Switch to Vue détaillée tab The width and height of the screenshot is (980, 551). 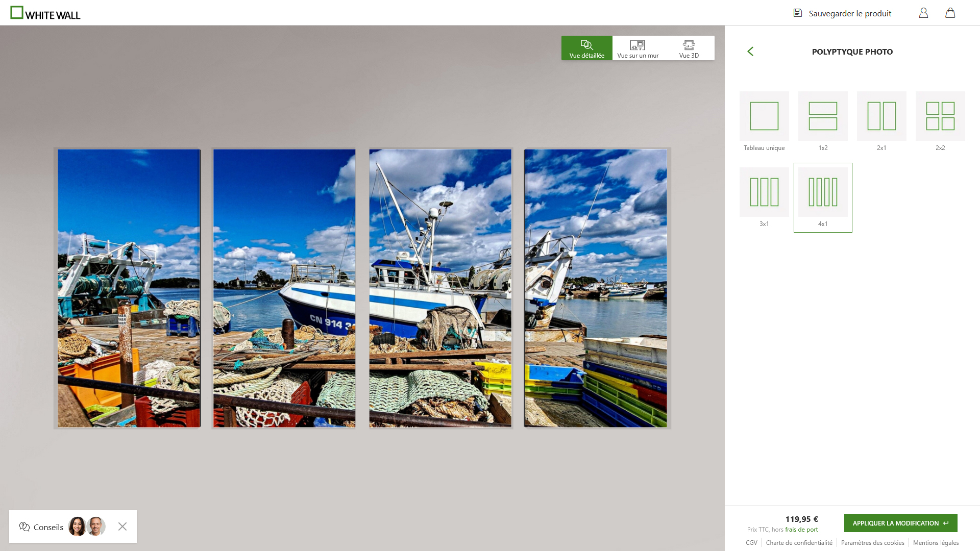coord(586,48)
